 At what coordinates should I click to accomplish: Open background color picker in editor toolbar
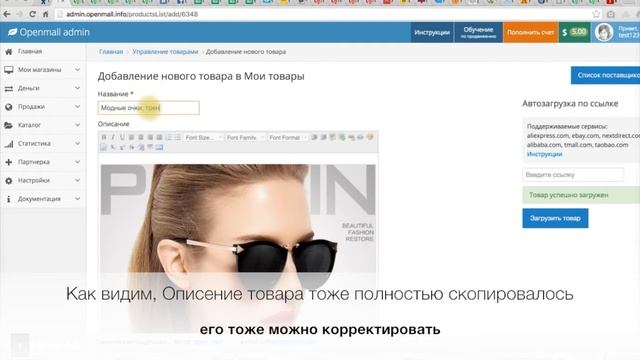point(103,147)
